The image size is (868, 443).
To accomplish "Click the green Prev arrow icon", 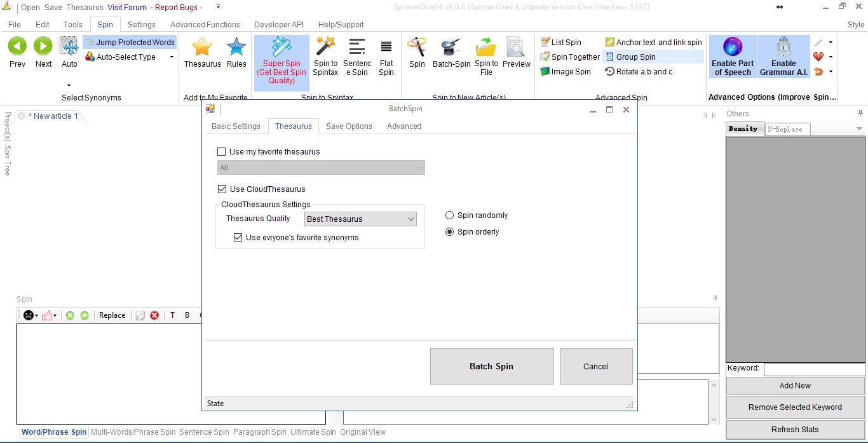I will (17, 46).
